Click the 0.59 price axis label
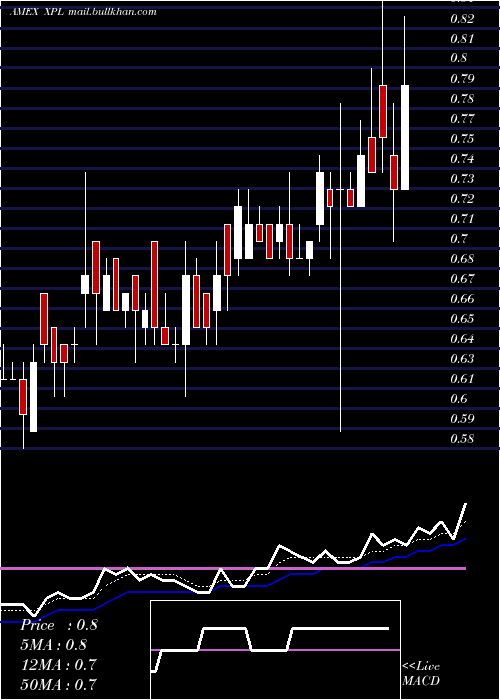This screenshot has width=500, height=700. pyautogui.click(x=462, y=418)
